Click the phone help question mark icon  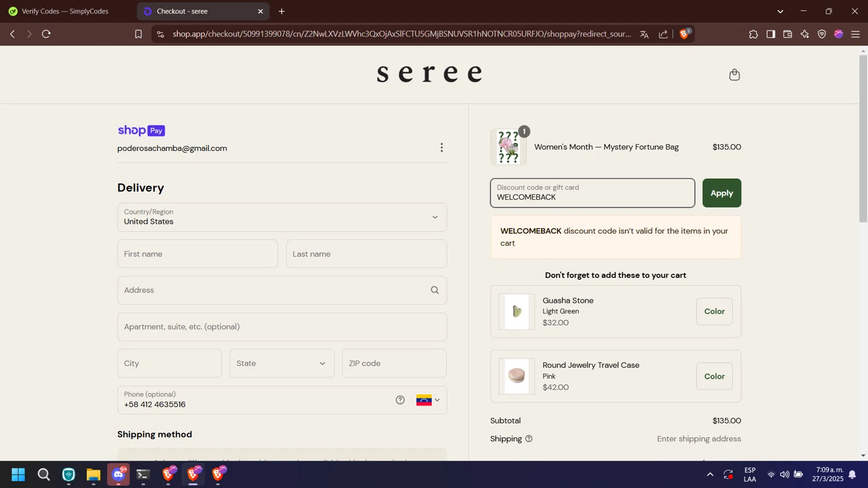(400, 400)
